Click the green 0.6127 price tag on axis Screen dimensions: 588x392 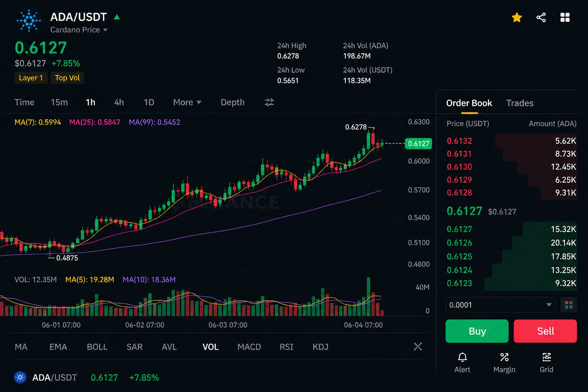point(418,144)
